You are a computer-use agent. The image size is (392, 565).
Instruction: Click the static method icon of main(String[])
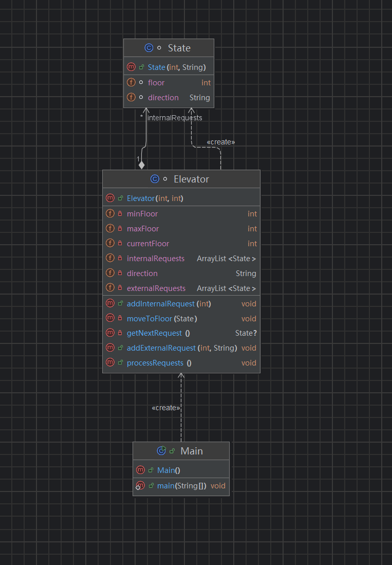pyautogui.click(x=140, y=486)
